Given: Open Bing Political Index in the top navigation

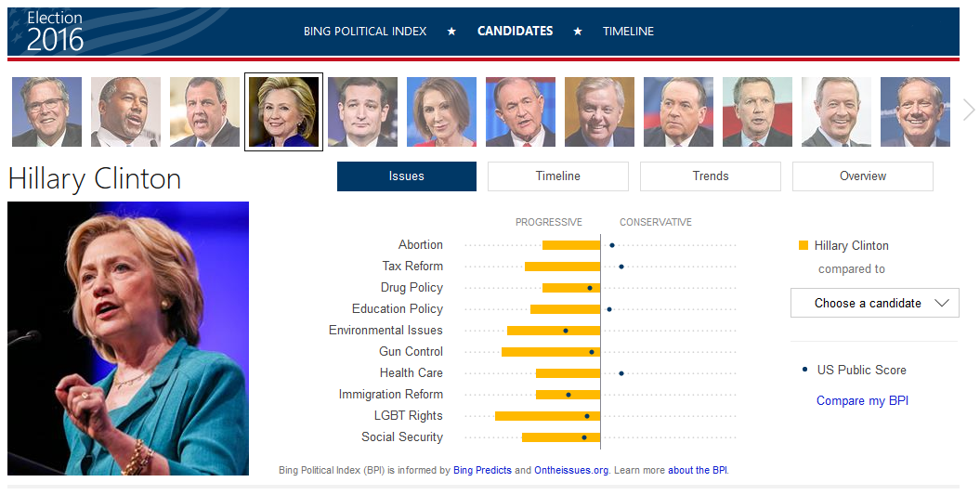Looking at the screenshot, I should pyautogui.click(x=365, y=32).
